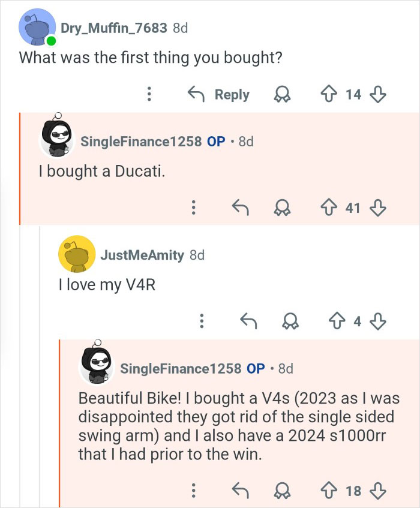Give an award to Dry_Muffin_7683's comment
420x508 pixels.
tap(282, 94)
